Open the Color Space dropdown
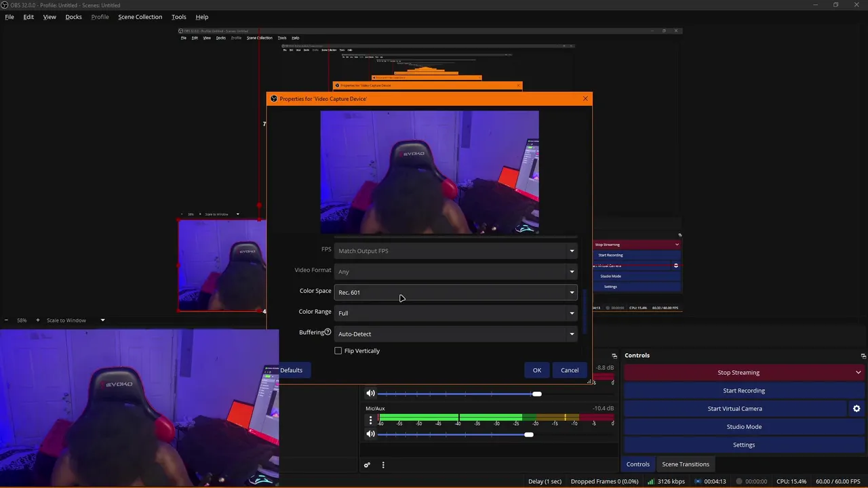 (x=456, y=292)
